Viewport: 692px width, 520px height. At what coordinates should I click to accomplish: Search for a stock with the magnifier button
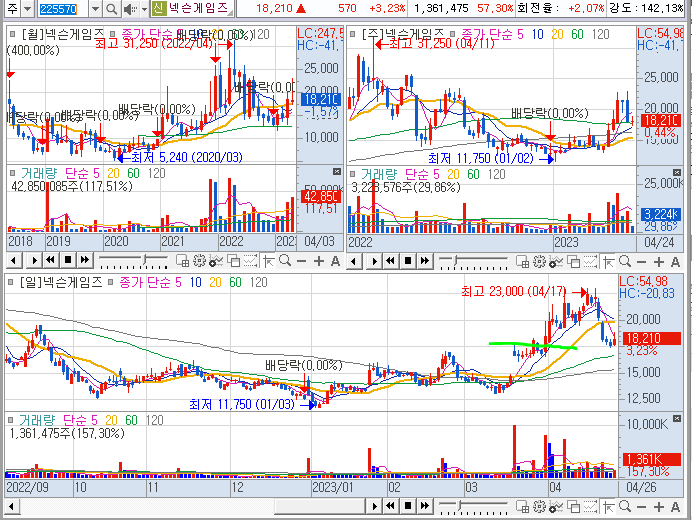tap(111, 8)
